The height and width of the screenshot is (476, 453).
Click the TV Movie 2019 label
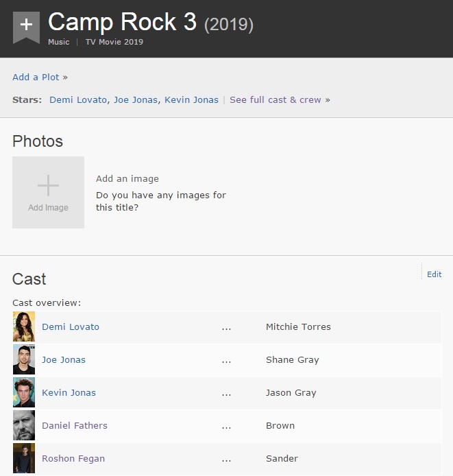(x=114, y=42)
